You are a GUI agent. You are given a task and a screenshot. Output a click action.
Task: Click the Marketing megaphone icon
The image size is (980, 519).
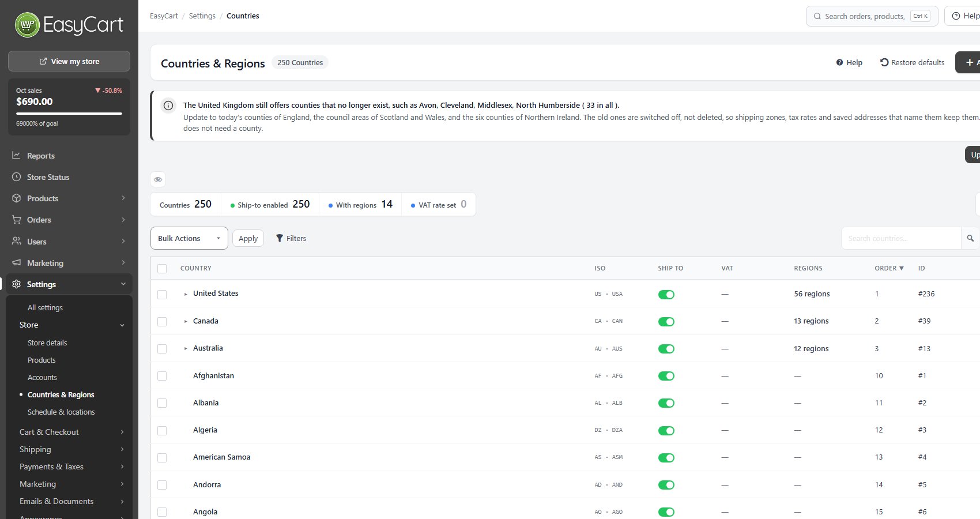(17, 263)
